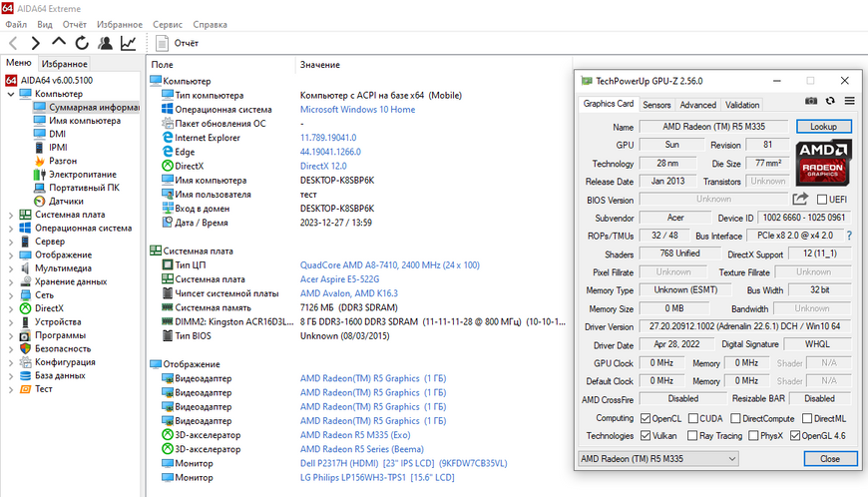868x497 pixels.
Task: Open the user icon in AIDA64 toolbar
Action: [x=105, y=43]
